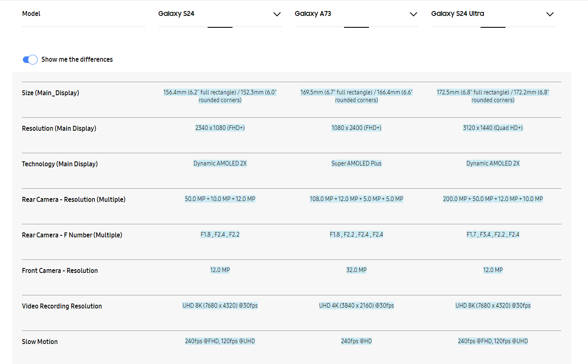Select the Size (Main_Display) row label
Screen dimensions: 588x364
coord(50,93)
